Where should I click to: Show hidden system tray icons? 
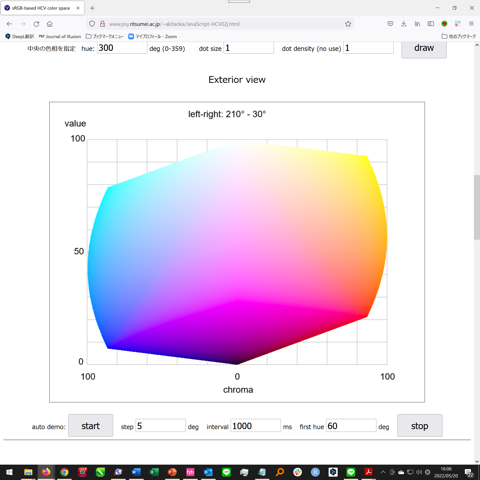(x=383, y=472)
